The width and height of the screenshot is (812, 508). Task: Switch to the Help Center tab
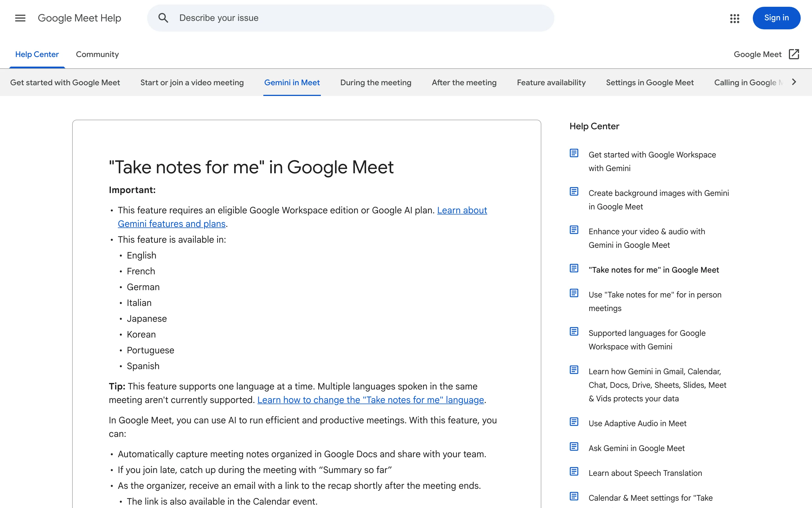[x=37, y=54]
